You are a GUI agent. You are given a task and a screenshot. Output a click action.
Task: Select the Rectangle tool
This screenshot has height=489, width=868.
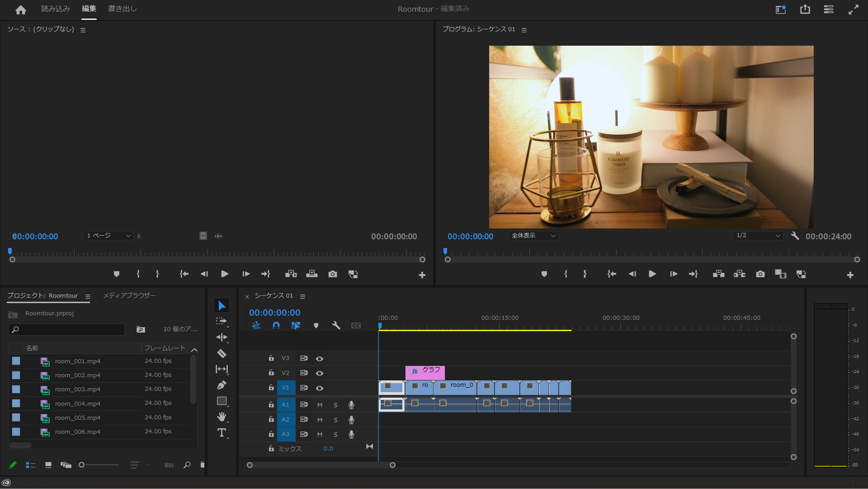click(222, 401)
